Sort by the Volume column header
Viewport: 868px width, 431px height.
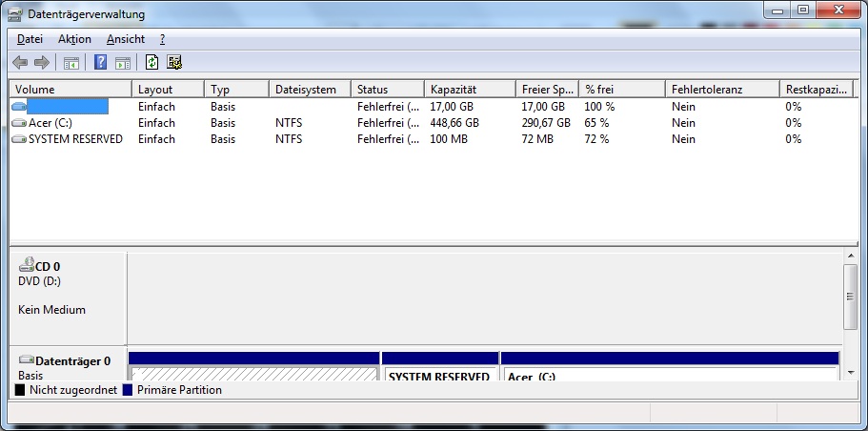(71, 90)
